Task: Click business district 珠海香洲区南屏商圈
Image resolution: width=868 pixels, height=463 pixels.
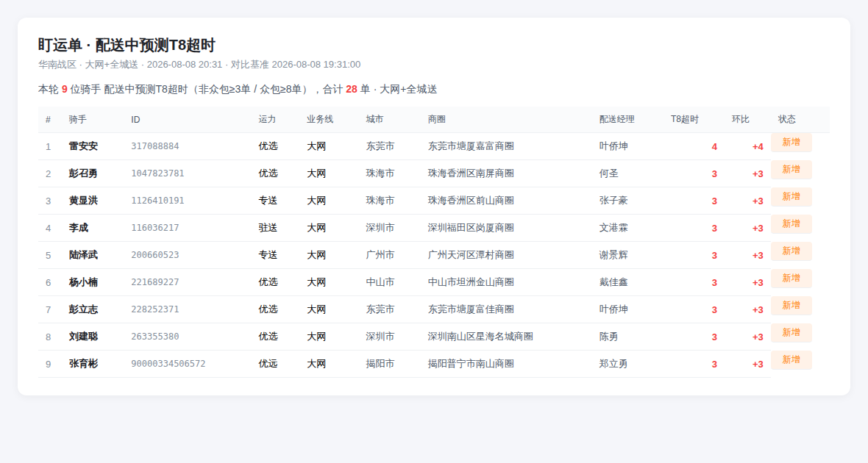Action: 471,173
